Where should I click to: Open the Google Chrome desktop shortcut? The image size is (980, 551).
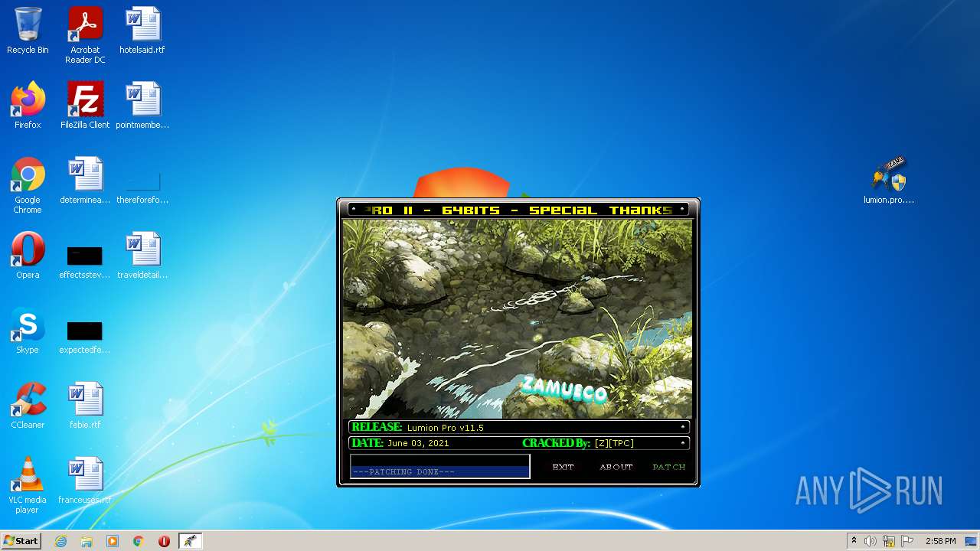tap(28, 185)
